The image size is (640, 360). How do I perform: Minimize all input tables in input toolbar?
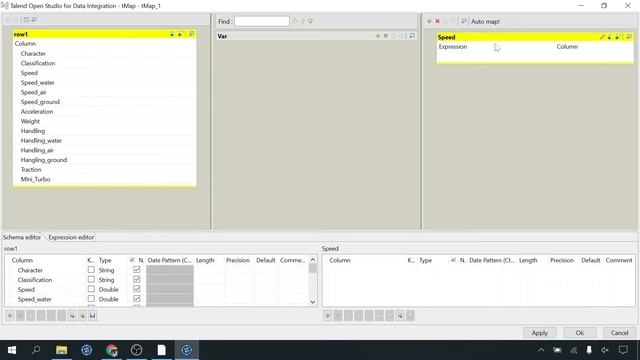pyautogui.click(x=34, y=20)
